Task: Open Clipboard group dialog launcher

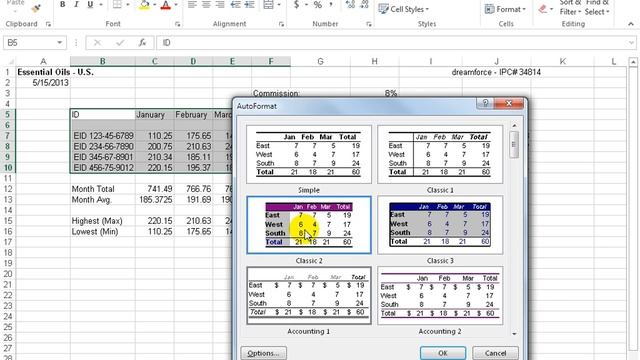Action: point(48,24)
